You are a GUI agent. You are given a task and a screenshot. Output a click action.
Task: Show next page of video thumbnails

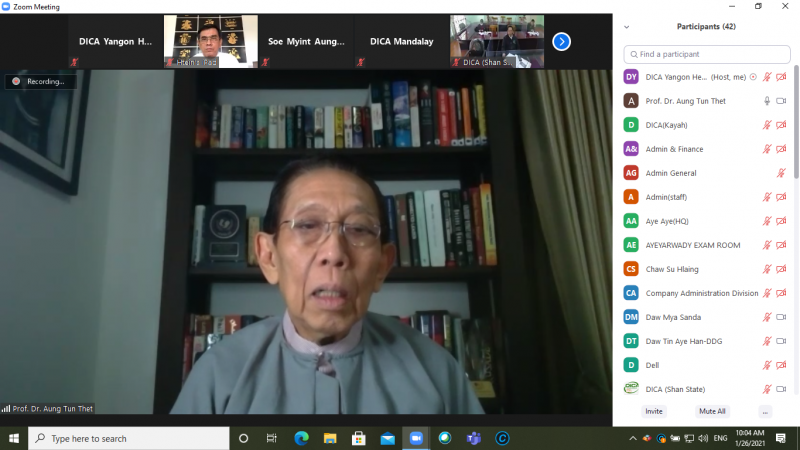(562, 41)
